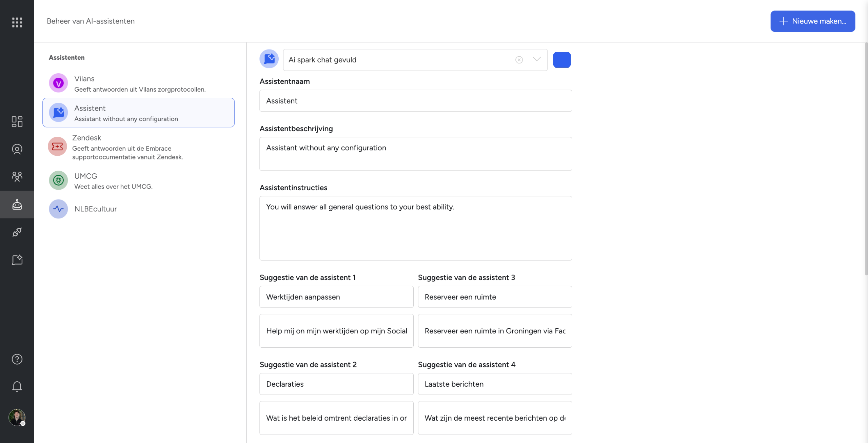Open the user avatar at bottom left
Viewport: 868px width, 443px height.
[17, 418]
